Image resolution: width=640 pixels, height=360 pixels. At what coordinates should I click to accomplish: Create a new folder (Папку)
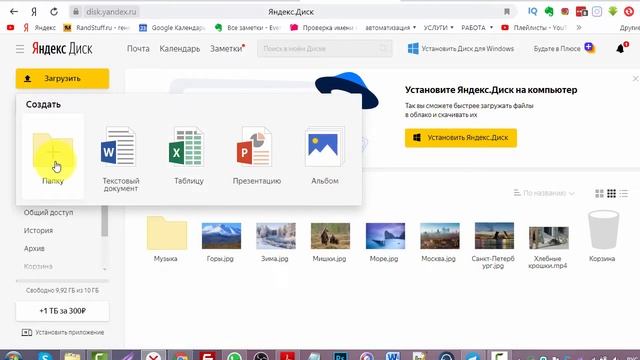pos(53,156)
